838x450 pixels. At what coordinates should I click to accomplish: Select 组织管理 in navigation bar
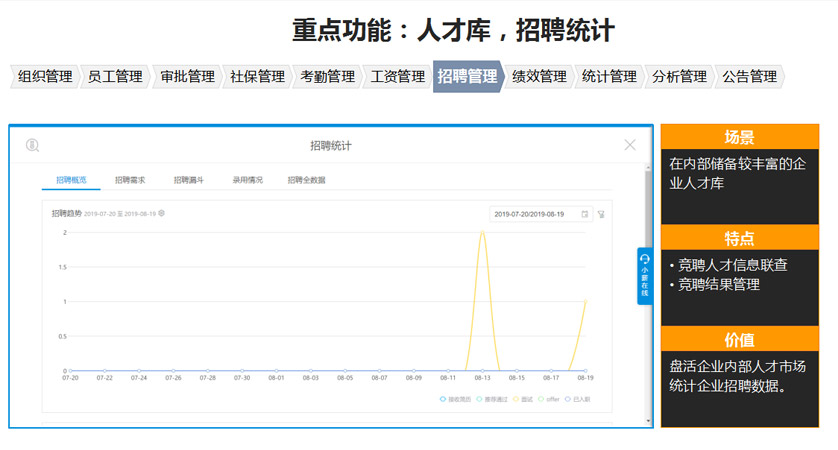coord(45,77)
